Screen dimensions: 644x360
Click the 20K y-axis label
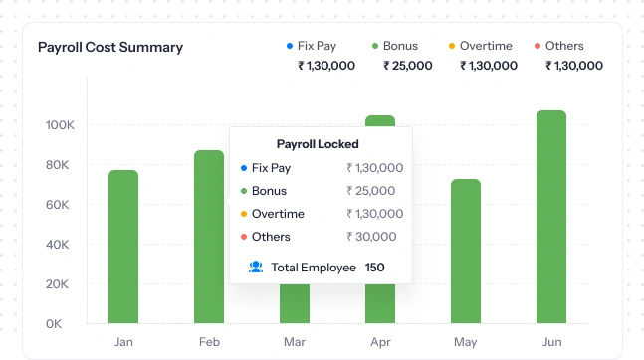[x=57, y=284]
